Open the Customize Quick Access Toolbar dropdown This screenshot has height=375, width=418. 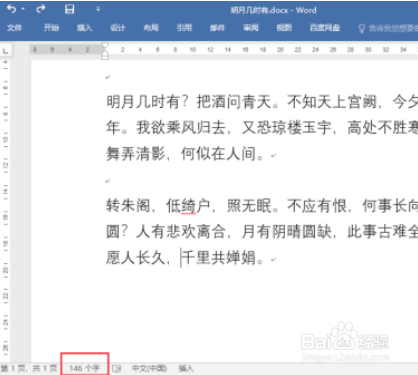coord(98,9)
